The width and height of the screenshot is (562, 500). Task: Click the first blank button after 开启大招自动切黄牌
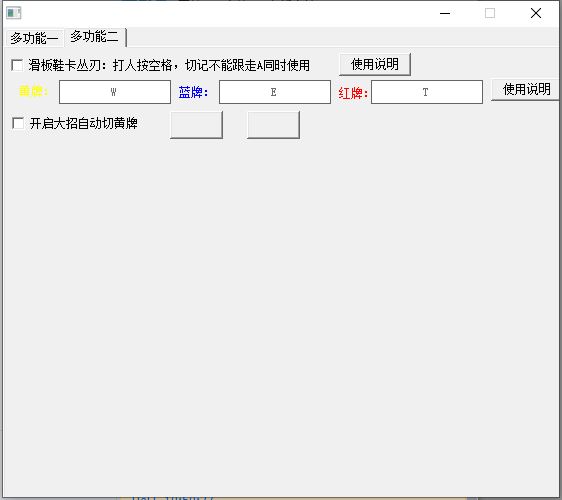[x=196, y=125]
